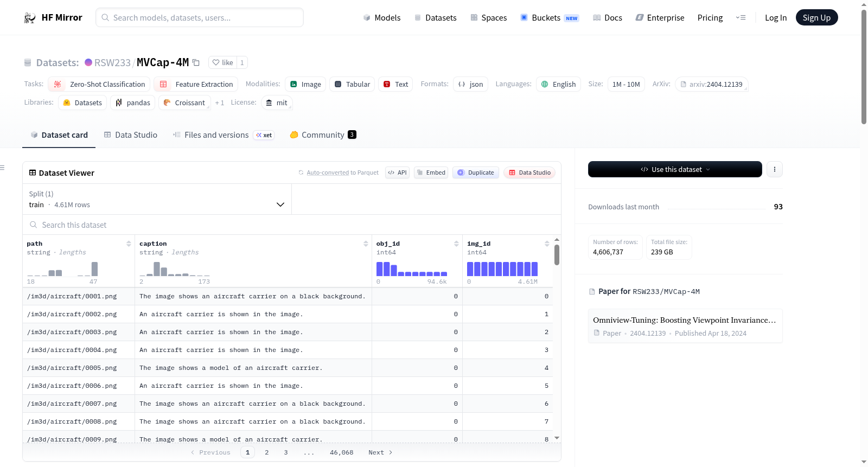The image size is (868, 467).
Task: Select the Zero-Shot Classification task tag
Action: click(x=99, y=84)
